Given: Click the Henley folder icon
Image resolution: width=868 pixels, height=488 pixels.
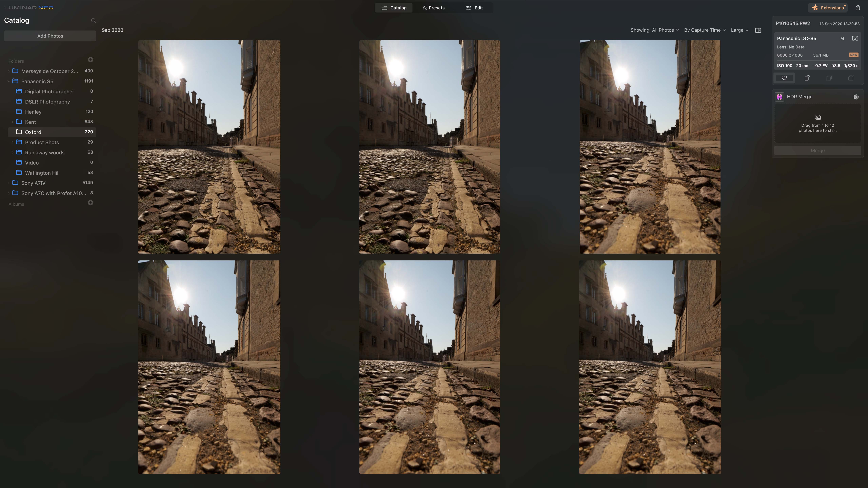Looking at the screenshot, I should [19, 111].
